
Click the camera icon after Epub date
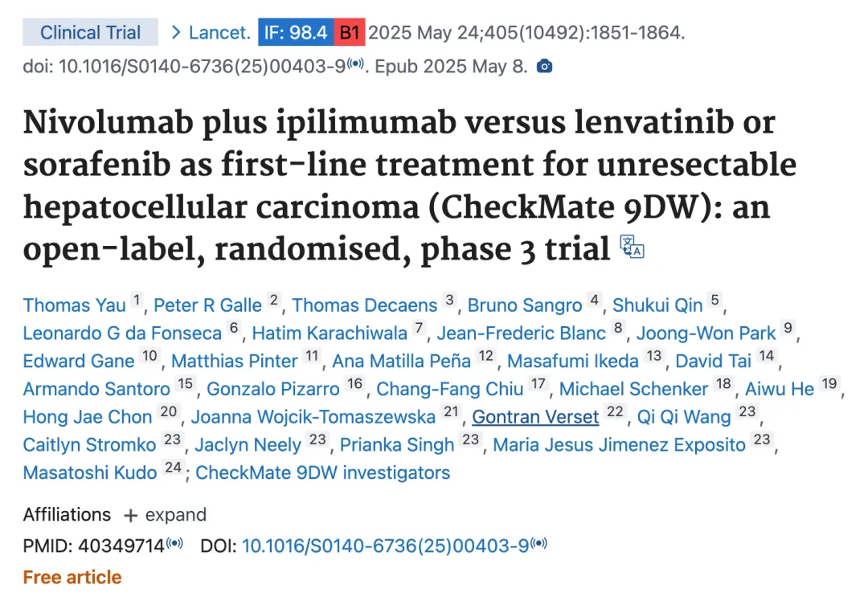pos(544,67)
